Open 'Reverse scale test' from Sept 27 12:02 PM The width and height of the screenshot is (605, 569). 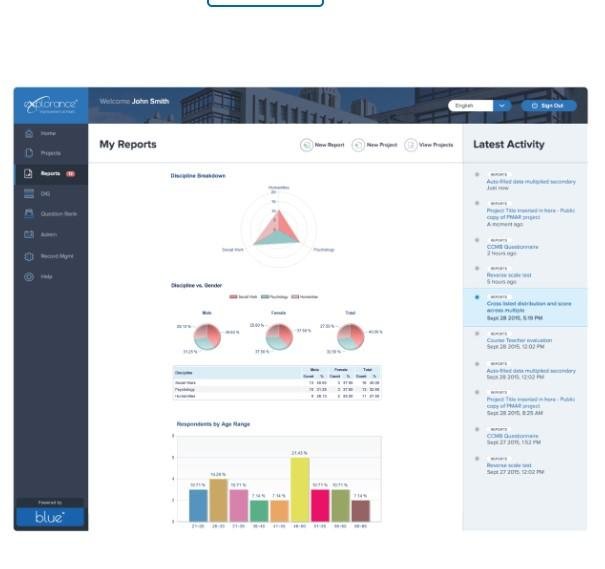tap(509, 465)
